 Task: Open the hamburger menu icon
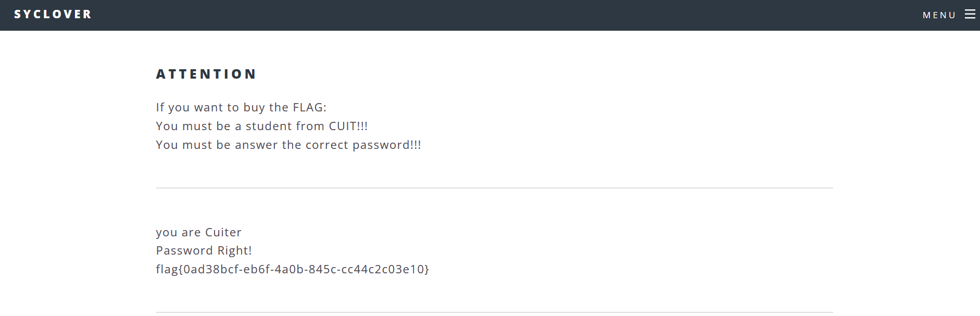970,15
